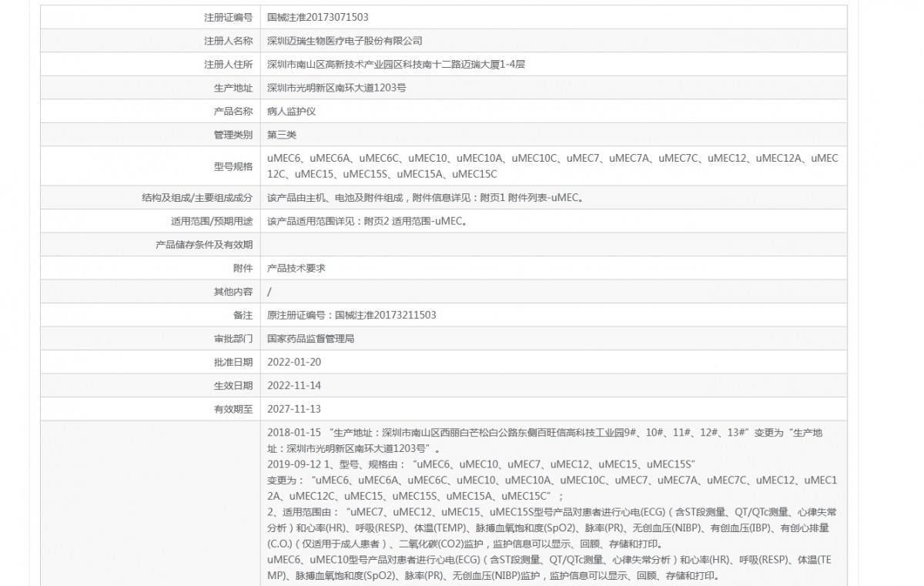Select the 第三类 category value
924x586 pixels.
pyautogui.click(x=281, y=135)
